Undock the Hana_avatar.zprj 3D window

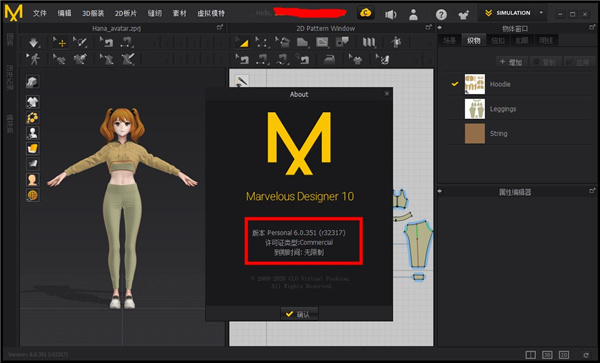(x=220, y=27)
